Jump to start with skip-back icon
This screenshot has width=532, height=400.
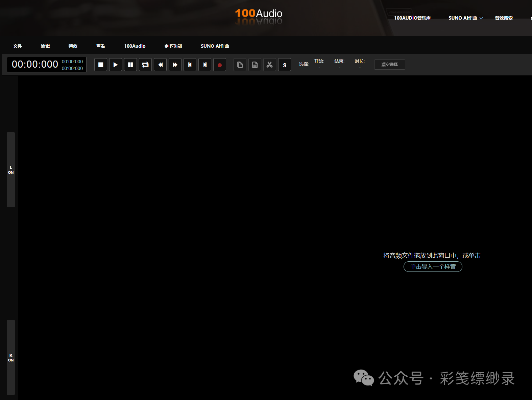tap(190, 65)
